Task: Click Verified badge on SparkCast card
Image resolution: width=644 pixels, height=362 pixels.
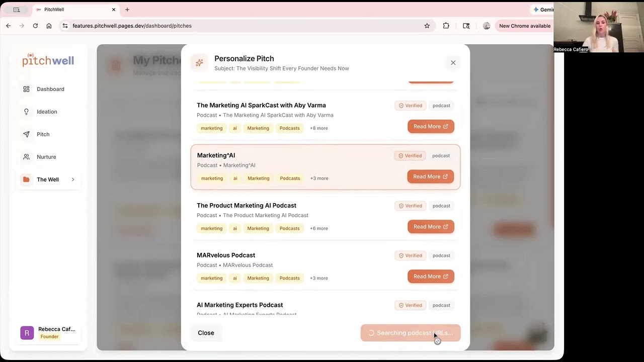Action: click(411, 106)
